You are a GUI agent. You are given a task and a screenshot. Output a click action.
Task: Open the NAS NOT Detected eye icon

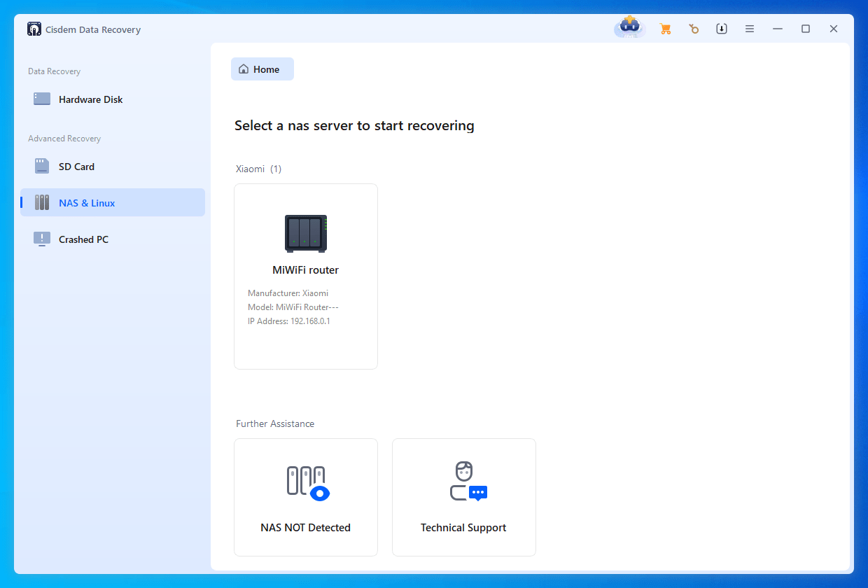[308, 483]
